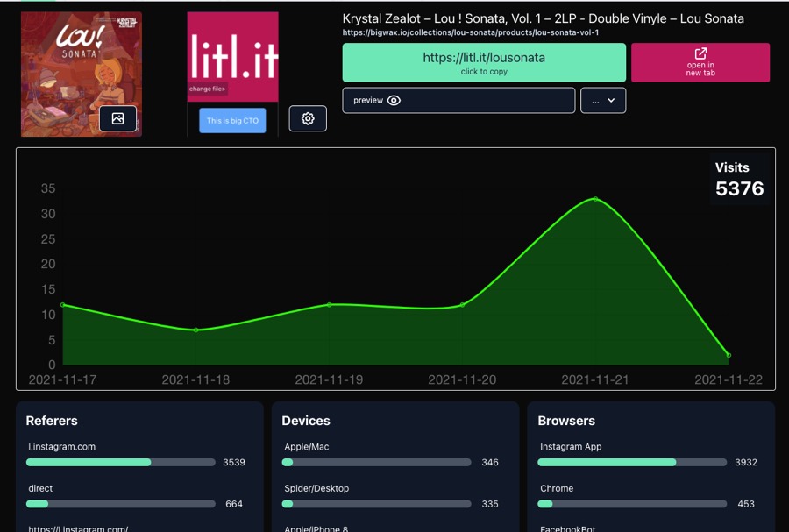Image resolution: width=789 pixels, height=532 pixels.
Task: Click the 'Apple/Mac' device label
Action: tap(307, 446)
